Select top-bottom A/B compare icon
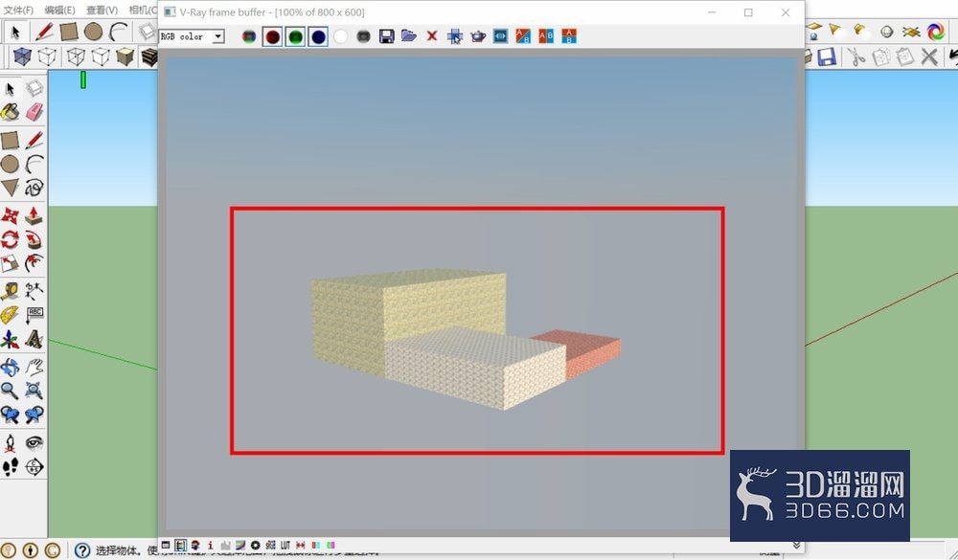The height and width of the screenshot is (560, 958). click(x=569, y=36)
